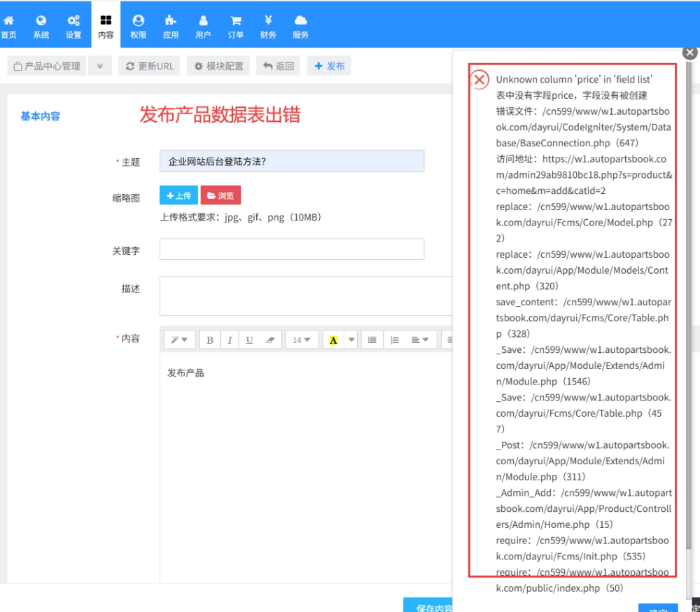The width and height of the screenshot is (700, 612).
Task: Expand the dropdown beside 产品中心管理
Action: pyautogui.click(x=100, y=66)
